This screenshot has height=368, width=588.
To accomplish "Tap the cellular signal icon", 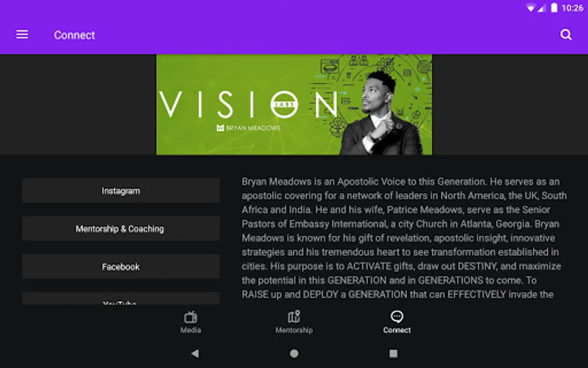I will pos(541,8).
